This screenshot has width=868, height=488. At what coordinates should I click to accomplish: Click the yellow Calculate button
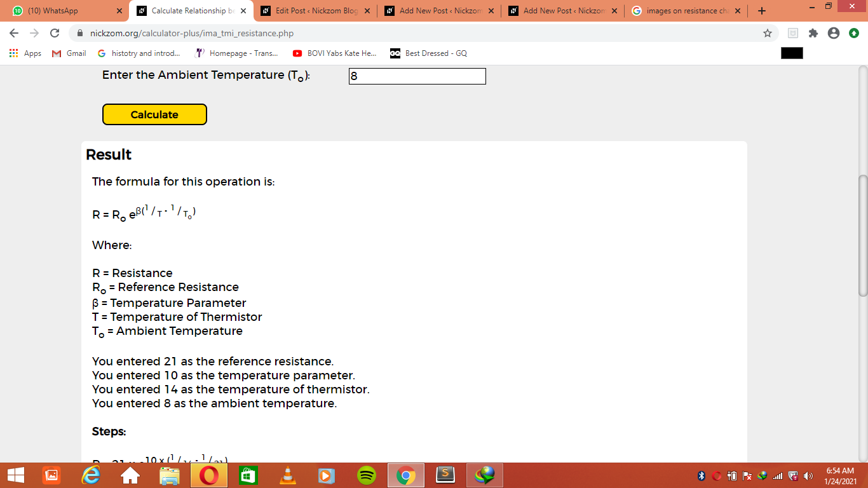pos(154,114)
